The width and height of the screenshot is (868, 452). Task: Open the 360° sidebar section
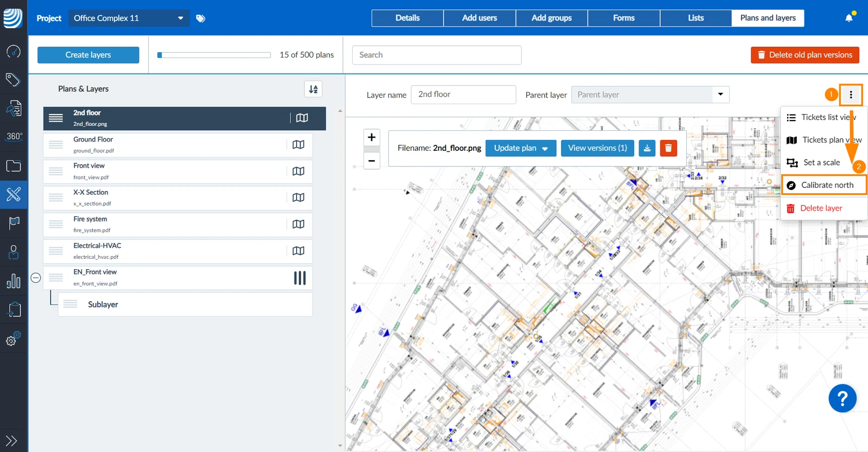(14, 136)
